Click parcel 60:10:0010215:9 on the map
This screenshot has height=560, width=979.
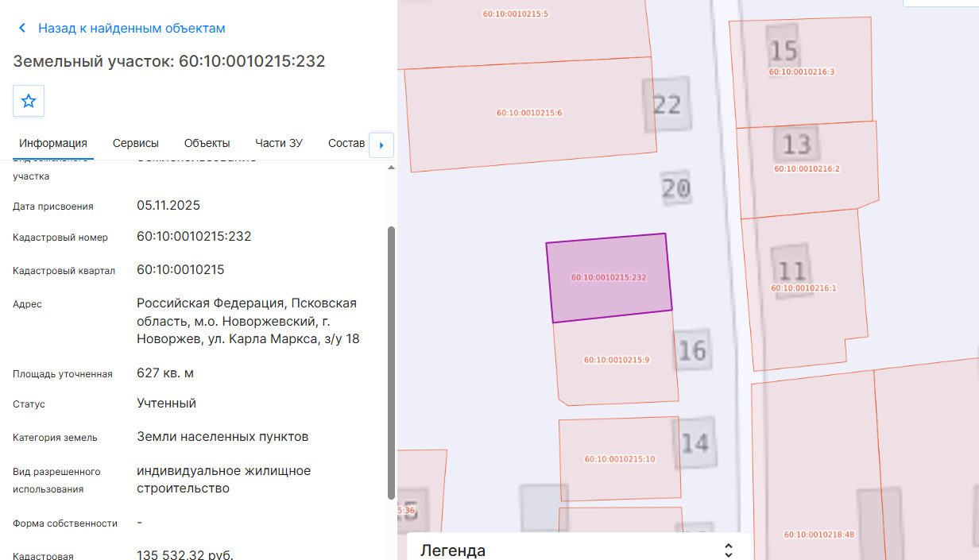(x=617, y=358)
